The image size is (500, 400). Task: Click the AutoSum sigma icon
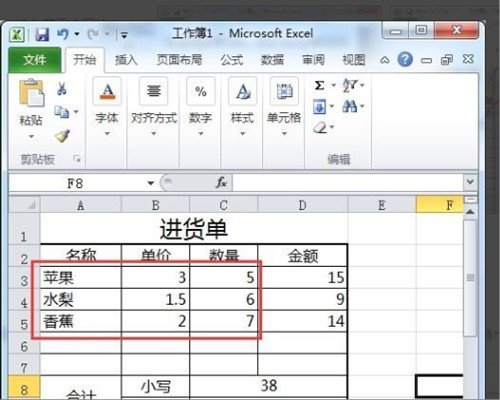(319, 86)
